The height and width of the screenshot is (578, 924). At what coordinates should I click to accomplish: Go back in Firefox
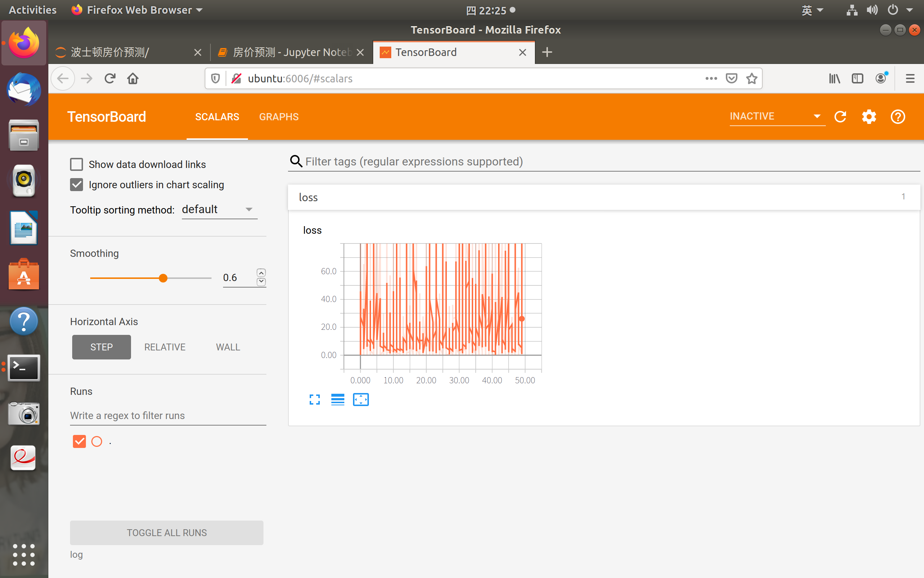pos(63,78)
